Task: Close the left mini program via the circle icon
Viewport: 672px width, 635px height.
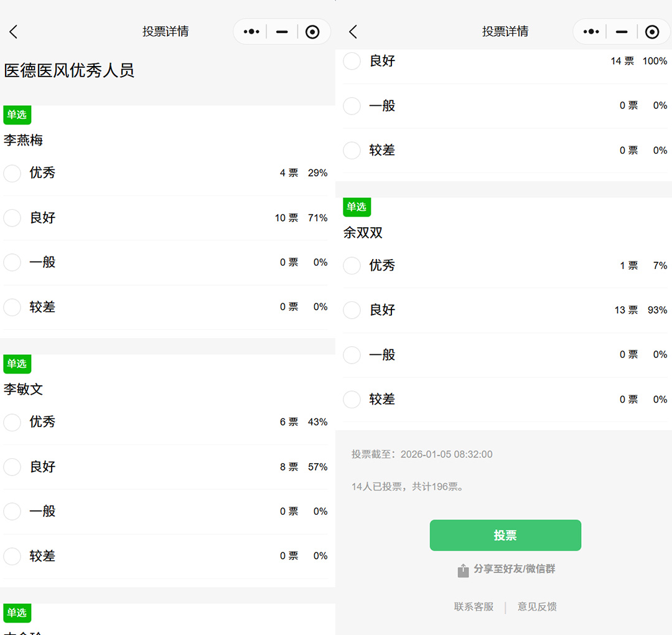Action: point(312,32)
